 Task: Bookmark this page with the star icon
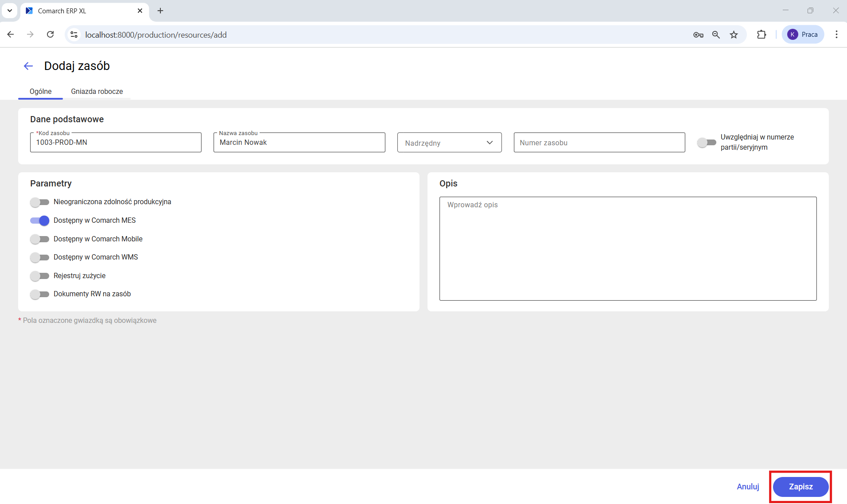tap(734, 35)
